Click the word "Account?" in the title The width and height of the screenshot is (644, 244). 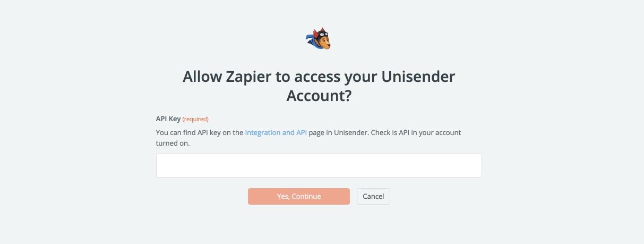[x=319, y=96]
